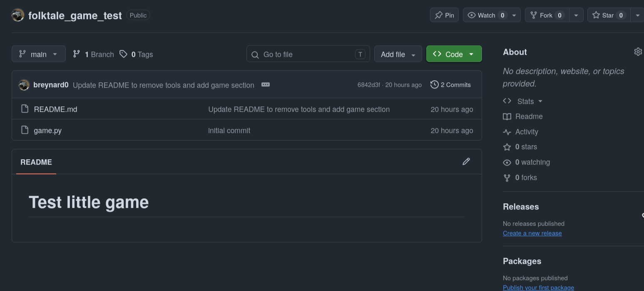Expand the Stats dropdown in About
Image resolution: width=644 pixels, height=291 pixels.
(523, 101)
